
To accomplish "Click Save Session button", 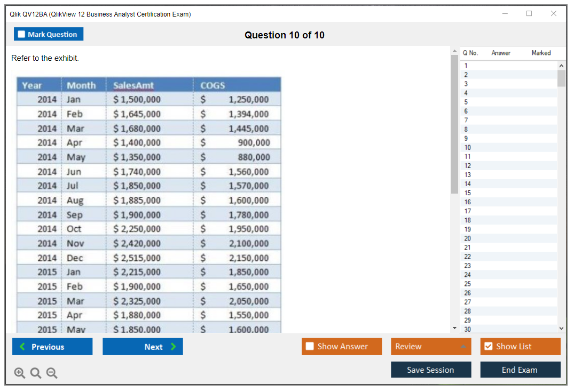I will point(431,370).
